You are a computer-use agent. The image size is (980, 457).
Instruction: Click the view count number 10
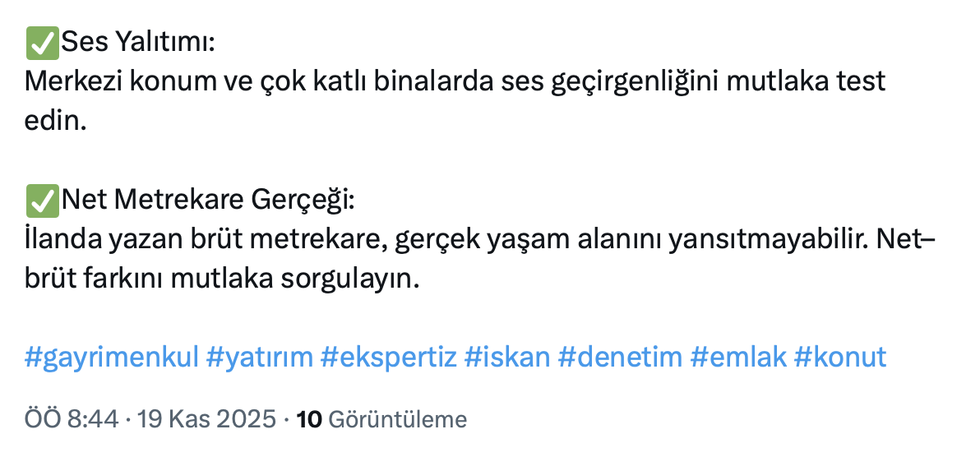pos(308,420)
